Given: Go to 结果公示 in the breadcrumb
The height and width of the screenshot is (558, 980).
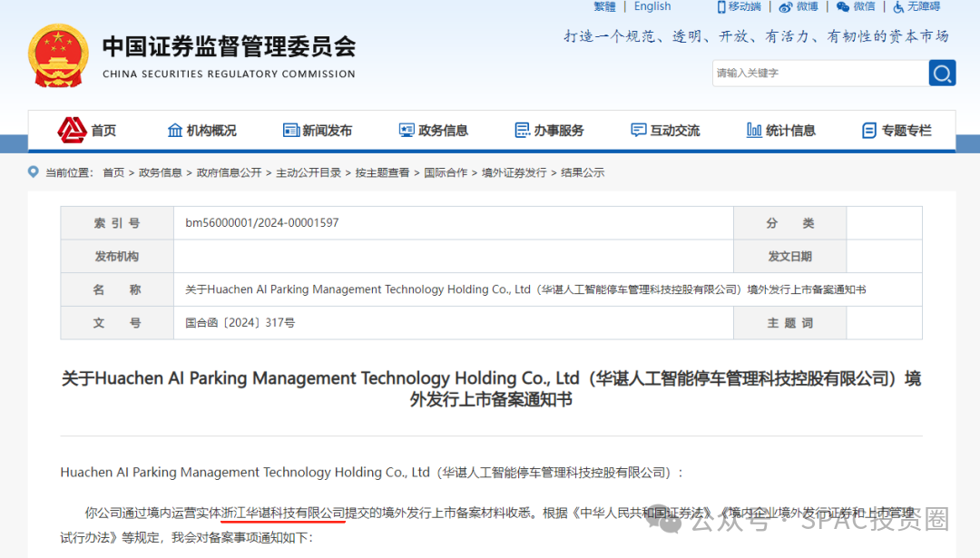Looking at the screenshot, I should point(583,172).
